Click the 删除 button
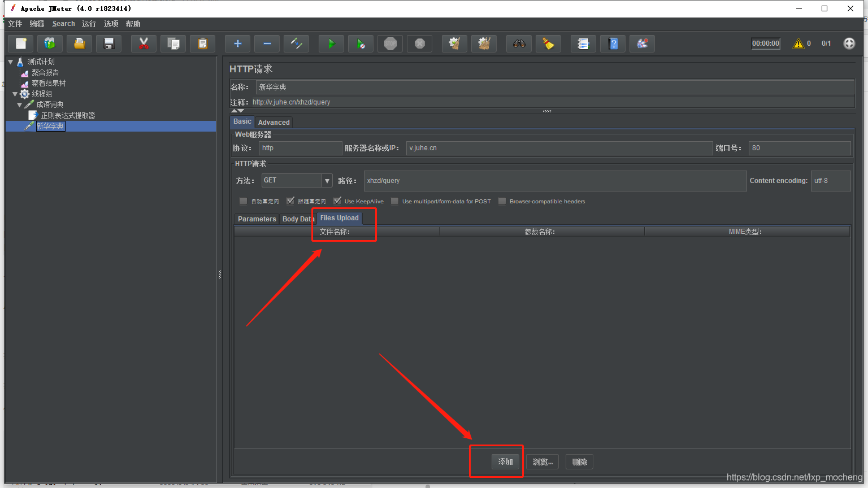868x488 pixels. (x=579, y=461)
